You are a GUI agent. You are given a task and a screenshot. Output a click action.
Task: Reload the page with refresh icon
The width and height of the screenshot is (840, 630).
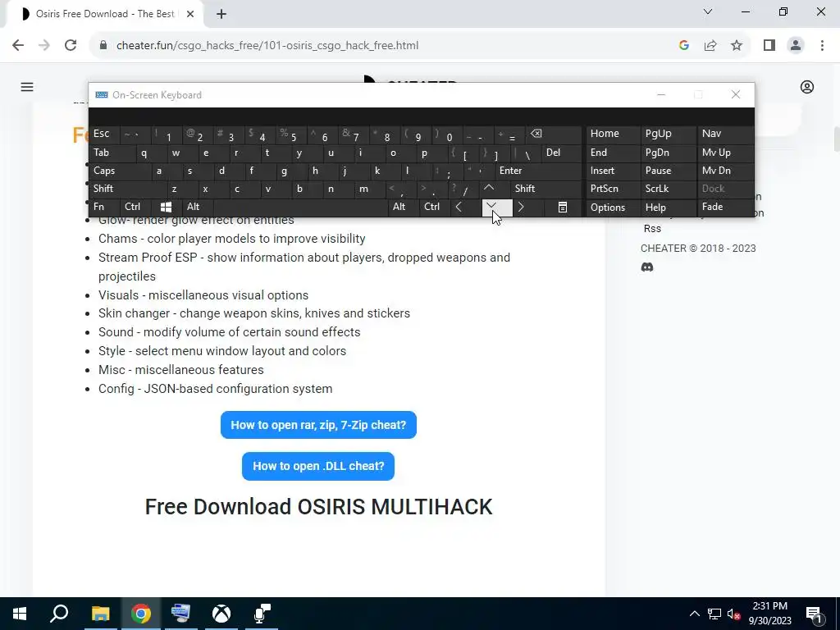coord(71,46)
